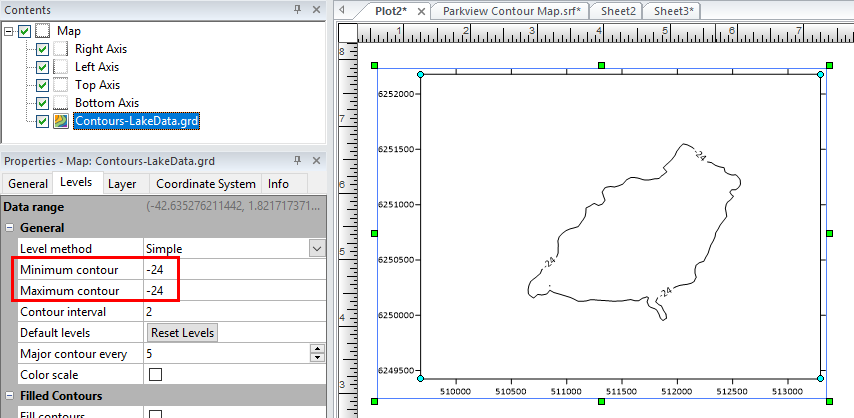Click the Reset Levels button
The height and width of the screenshot is (418, 854).
click(182, 332)
